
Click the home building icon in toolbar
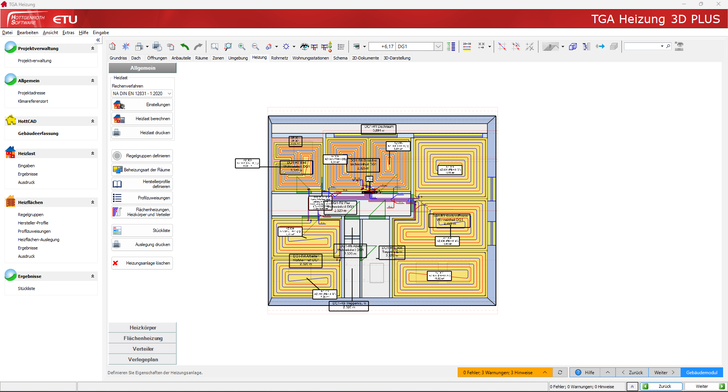point(112,46)
